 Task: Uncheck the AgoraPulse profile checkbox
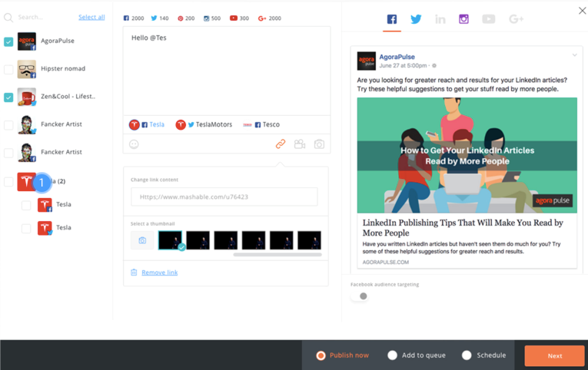point(8,41)
